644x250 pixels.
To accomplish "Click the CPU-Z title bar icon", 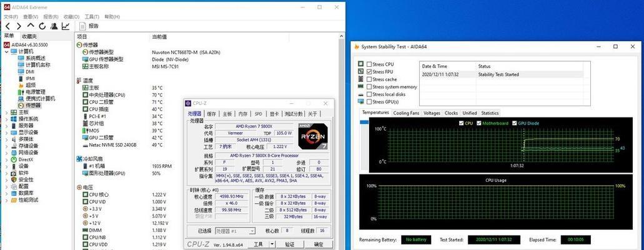I will (188, 103).
